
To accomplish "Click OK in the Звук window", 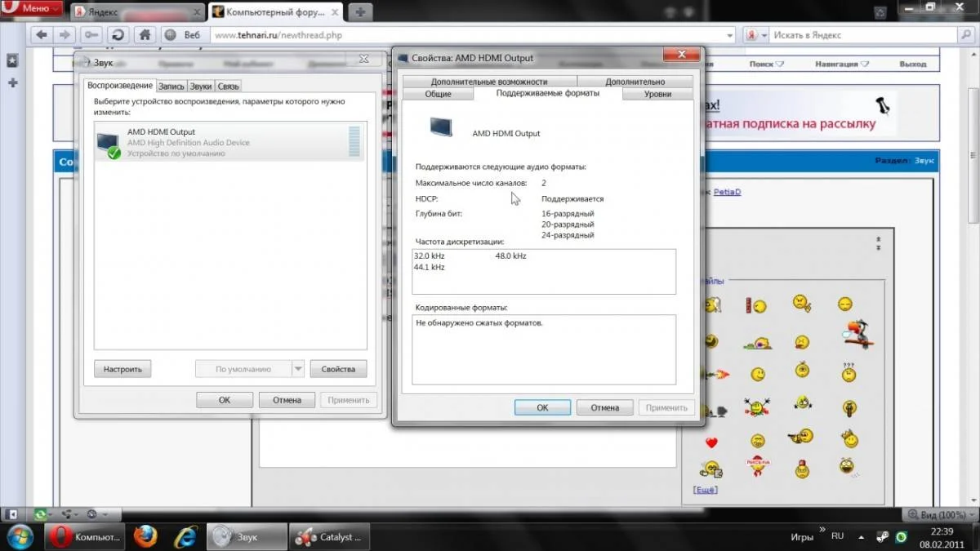I will (225, 400).
